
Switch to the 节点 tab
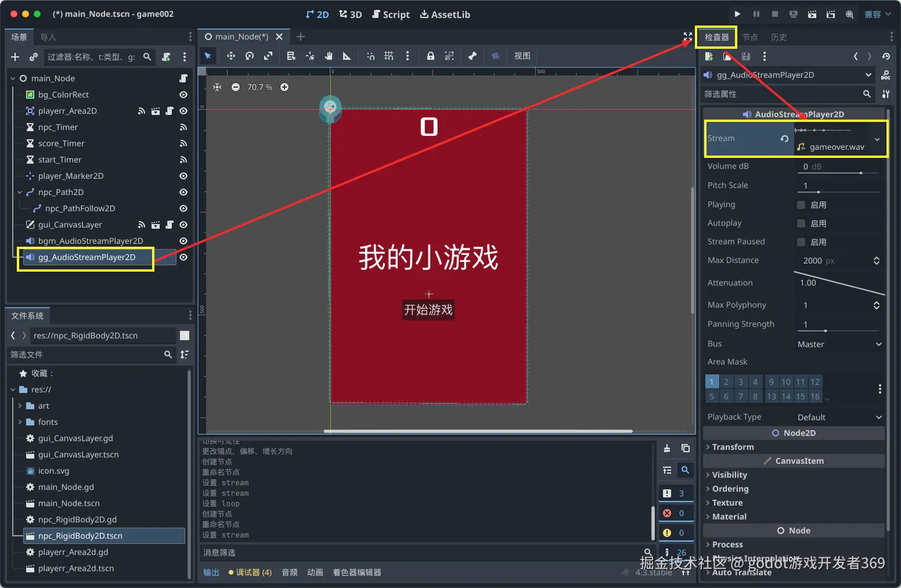pyautogui.click(x=750, y=37)
